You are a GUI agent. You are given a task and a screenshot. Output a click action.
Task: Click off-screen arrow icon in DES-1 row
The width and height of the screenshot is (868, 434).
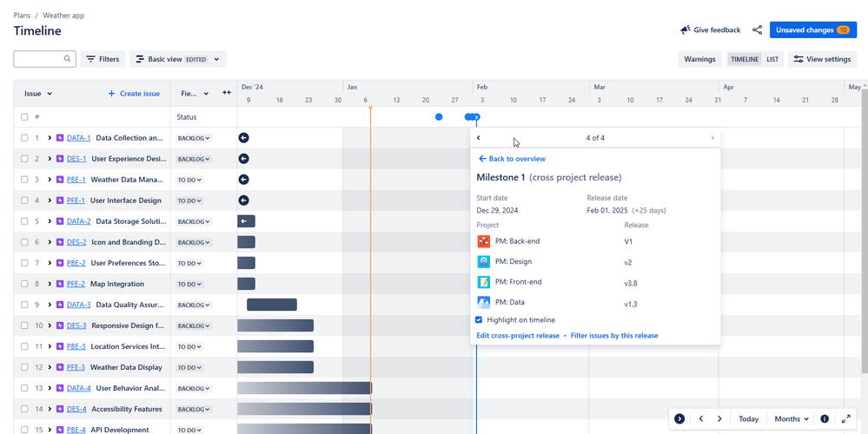coord(243,159)
